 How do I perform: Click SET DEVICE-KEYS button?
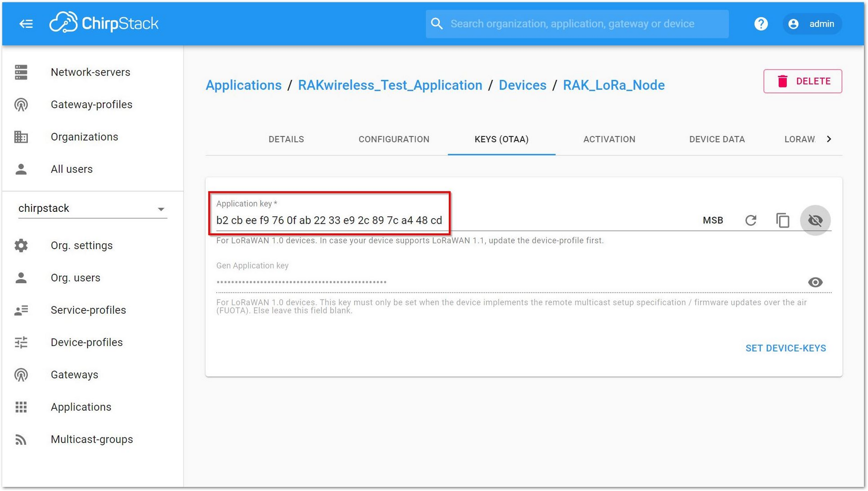coord(786,348)
